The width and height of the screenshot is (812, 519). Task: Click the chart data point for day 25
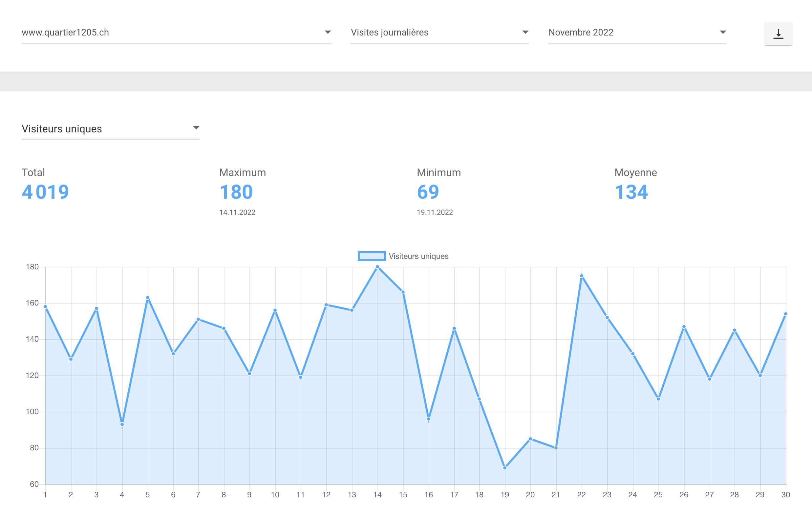pos(658,399)
